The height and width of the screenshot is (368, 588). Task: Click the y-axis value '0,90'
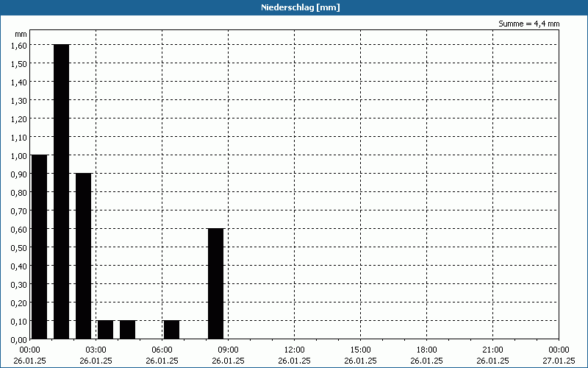pyautogui.click(x=19, y=174)
